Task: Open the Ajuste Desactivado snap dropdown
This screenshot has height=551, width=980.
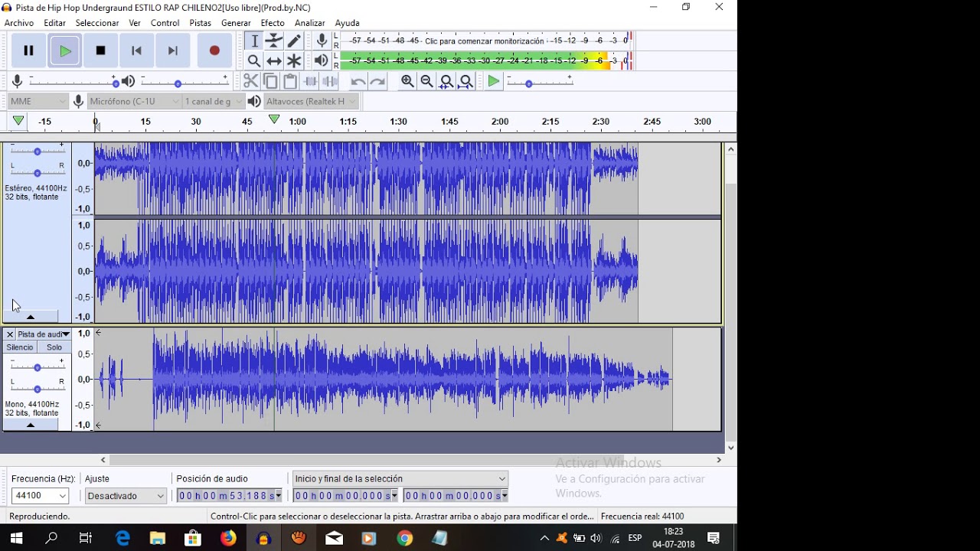Action: [x=126, y=496]
